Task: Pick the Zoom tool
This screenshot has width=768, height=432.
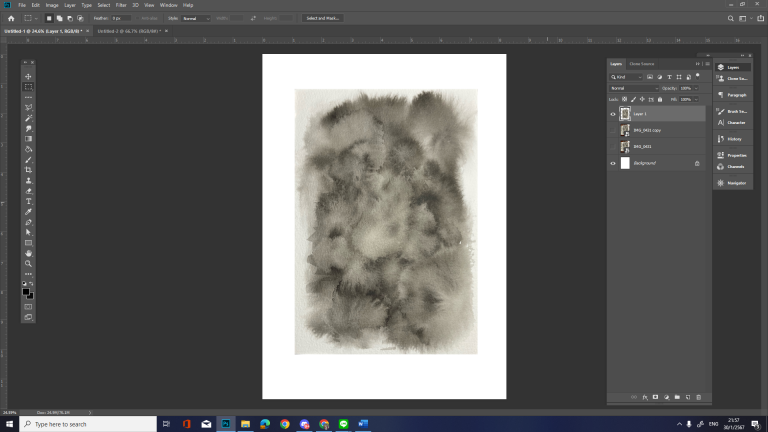Action: pos(28,263)
